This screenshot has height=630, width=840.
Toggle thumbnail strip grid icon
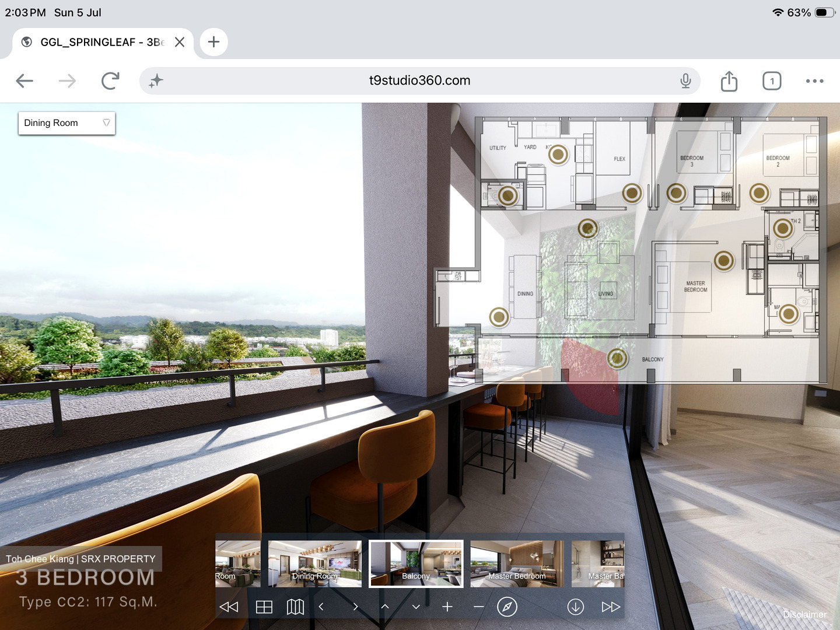point(264,607)
